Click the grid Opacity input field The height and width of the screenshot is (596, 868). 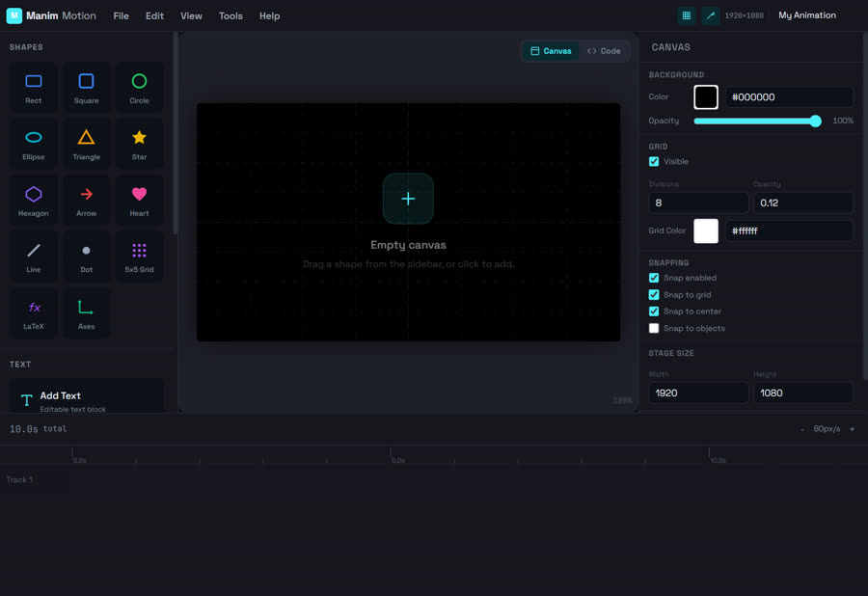pyautogui.click(x=802, y=203)
